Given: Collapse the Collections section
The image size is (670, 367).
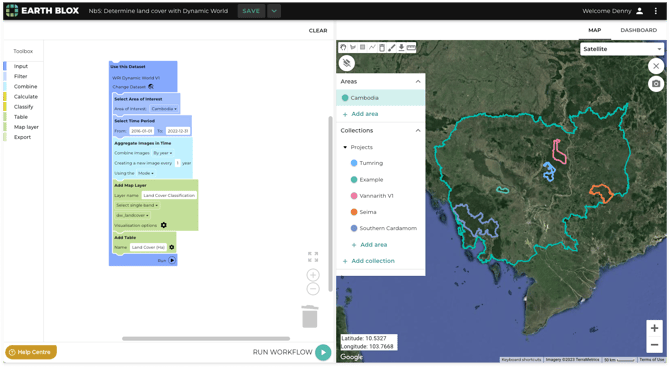Looking at the screenshot, I should [x=418, y=130].
